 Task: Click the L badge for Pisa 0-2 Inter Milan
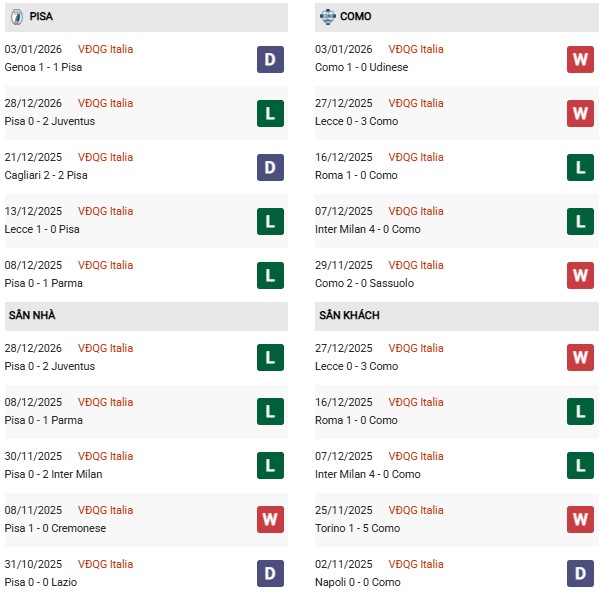(x=270, y=466)
